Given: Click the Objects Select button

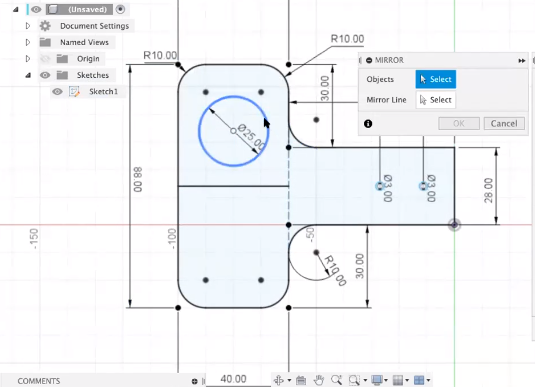Looking at the screenshot, I should [436, 79].
